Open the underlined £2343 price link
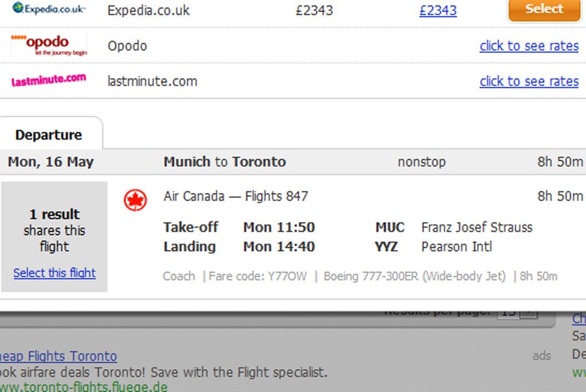Viewport: 586px width, 392px height. tap(438, 10)
